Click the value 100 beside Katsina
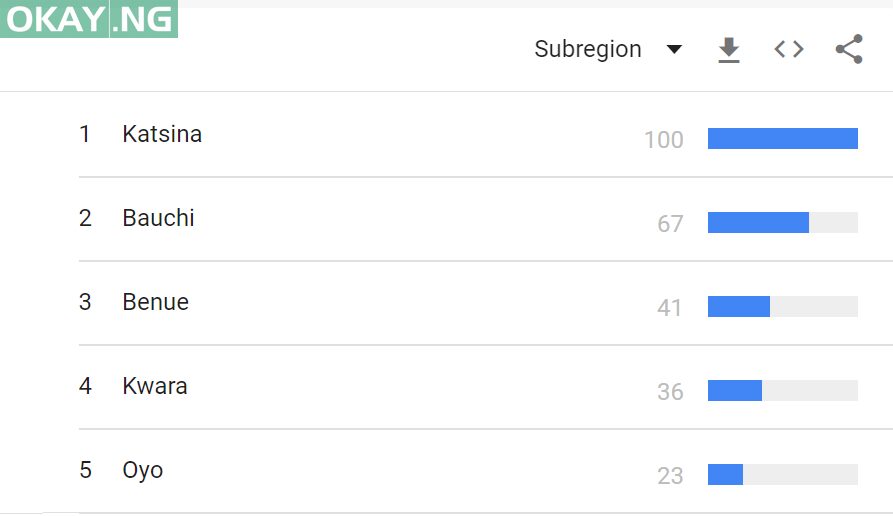Image resolution: width=893 pixels, height=516 pixels. tap(664, 140)
